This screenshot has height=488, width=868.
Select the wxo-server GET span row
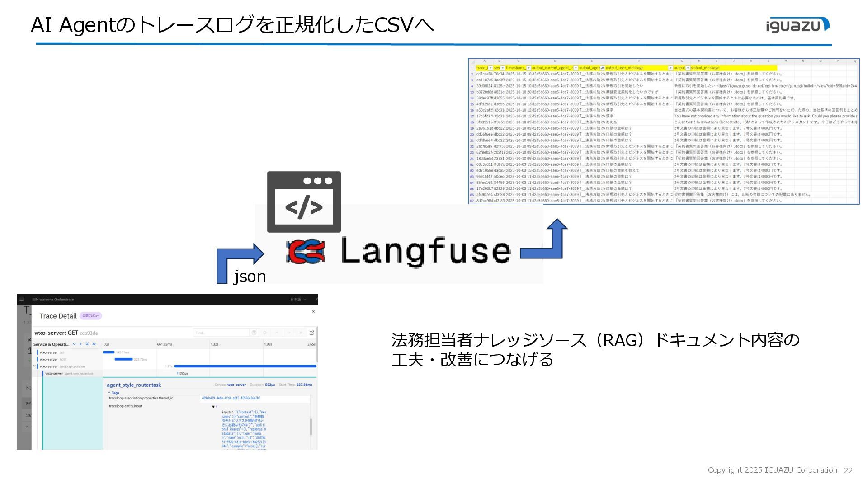[67, 352]
